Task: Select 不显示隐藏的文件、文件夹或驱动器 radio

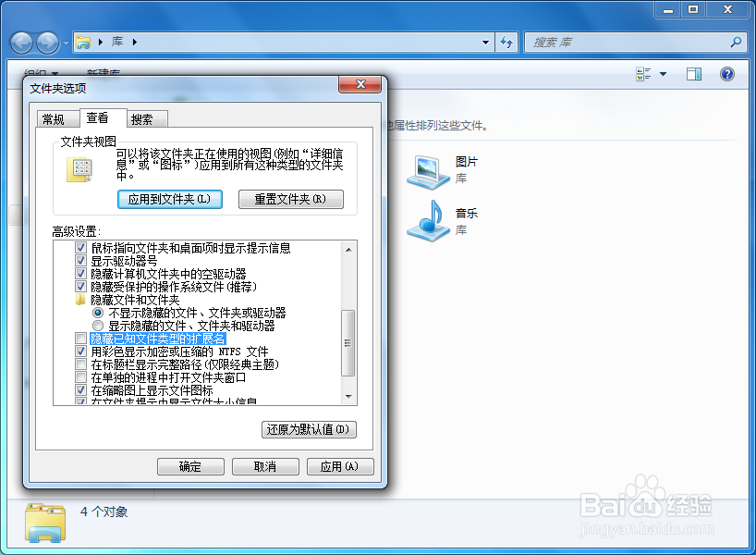Action: (98, 313)
